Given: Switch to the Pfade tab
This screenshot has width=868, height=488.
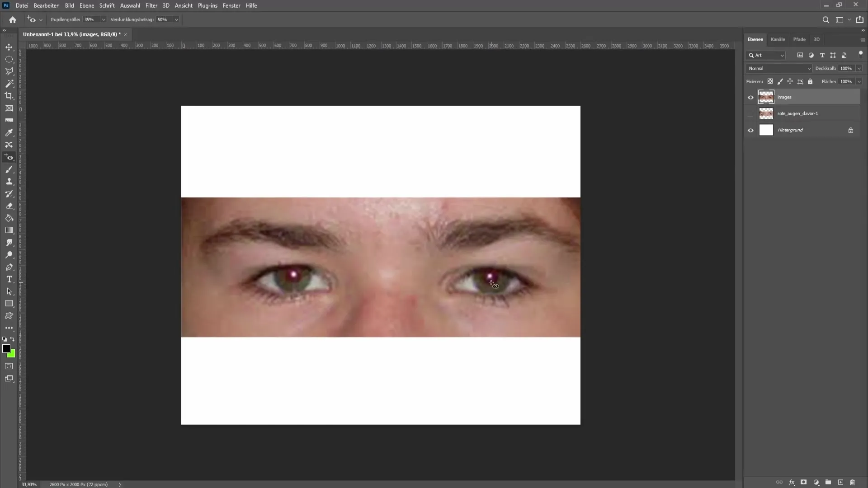Looking at the screenshot, I should pyautogui.click(x=799, y=39).
